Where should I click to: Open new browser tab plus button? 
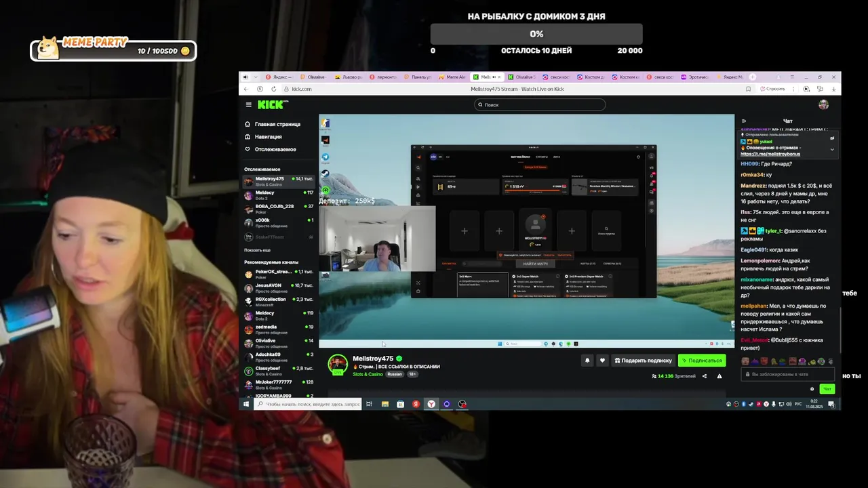(752, 77)
